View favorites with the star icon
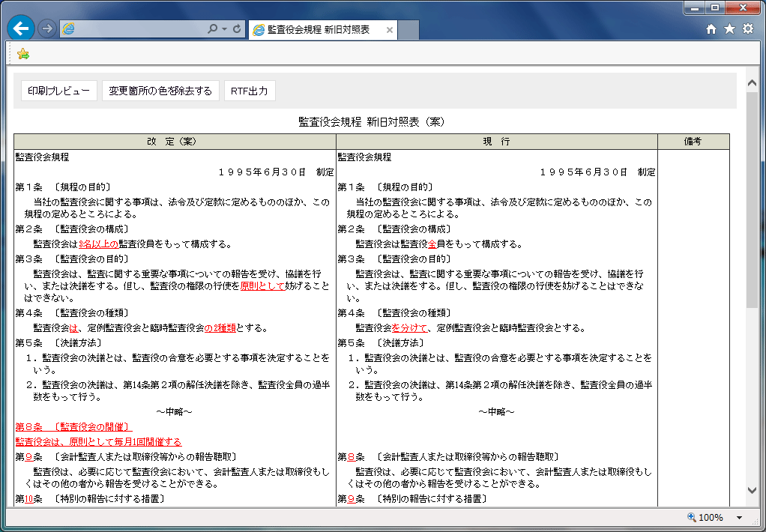The image size is (766, 532). (x=729, y=28)
